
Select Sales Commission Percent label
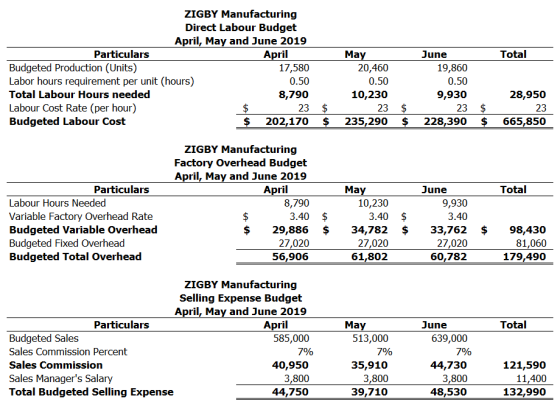pyautogui.click(x=68, y=352)
